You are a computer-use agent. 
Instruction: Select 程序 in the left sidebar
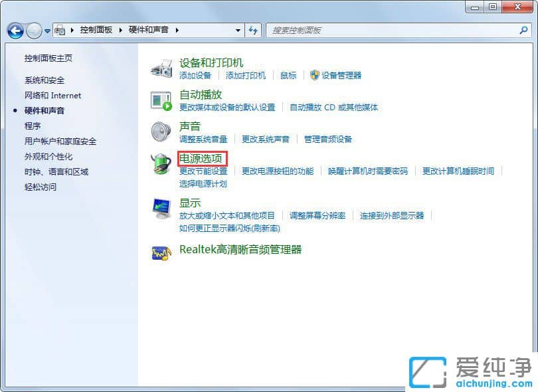click(31, 126)
